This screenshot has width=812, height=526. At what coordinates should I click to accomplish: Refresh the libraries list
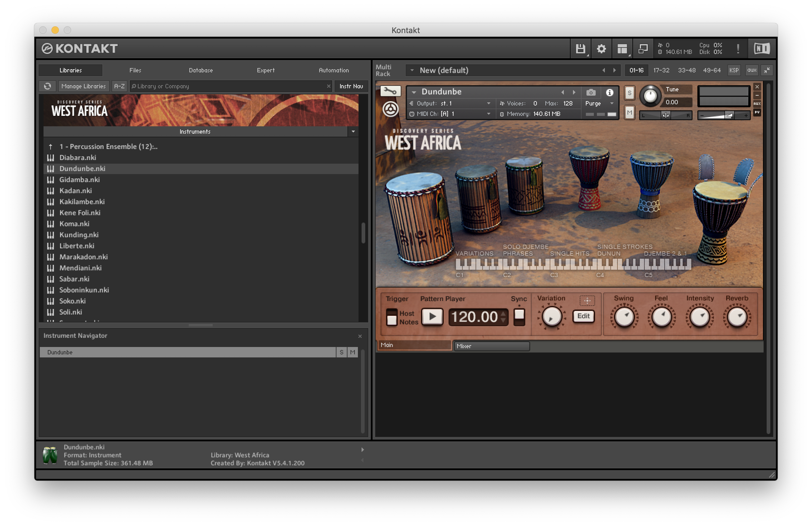47,86
